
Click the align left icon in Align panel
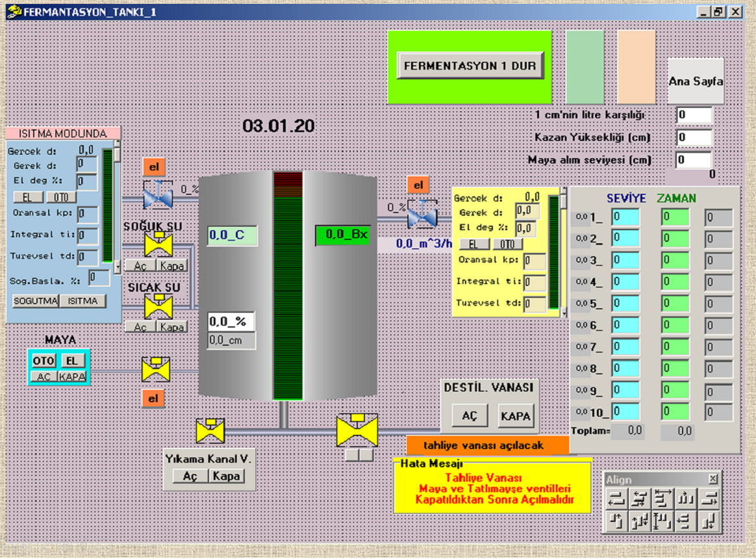point(618,499)
